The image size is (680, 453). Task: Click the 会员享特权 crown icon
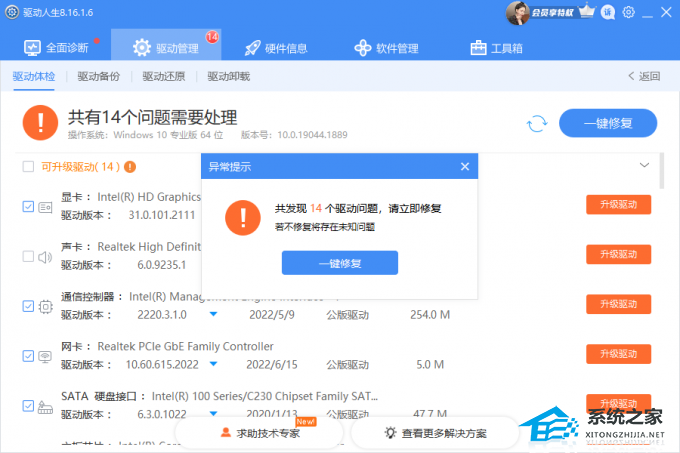(587, 11)
